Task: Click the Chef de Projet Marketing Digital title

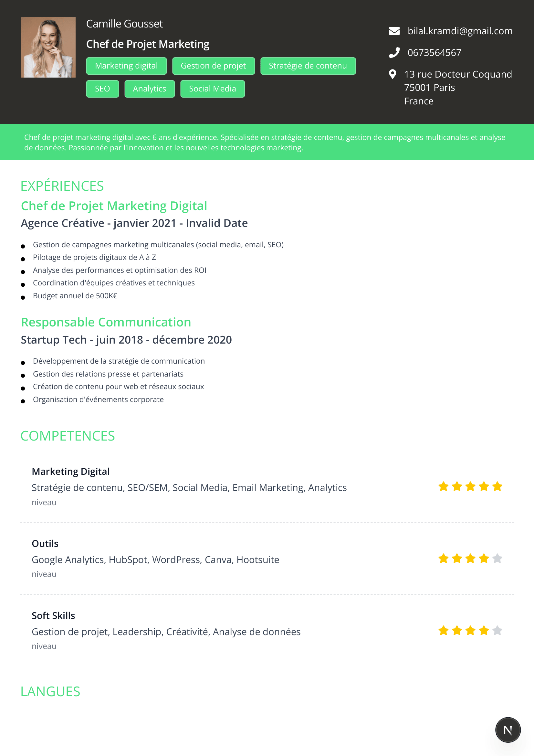Action: [x=114, y=206]
